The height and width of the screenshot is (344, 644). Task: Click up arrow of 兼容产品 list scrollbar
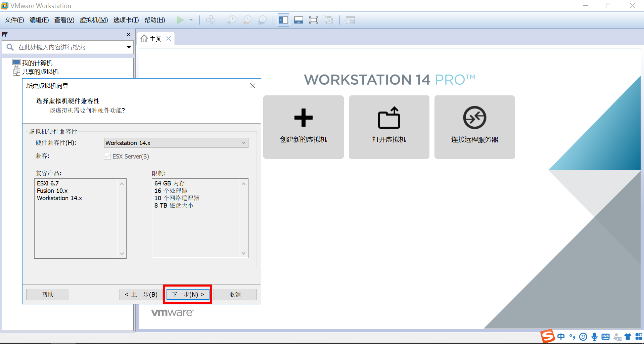pyautogui.click(x=122, y=184)
